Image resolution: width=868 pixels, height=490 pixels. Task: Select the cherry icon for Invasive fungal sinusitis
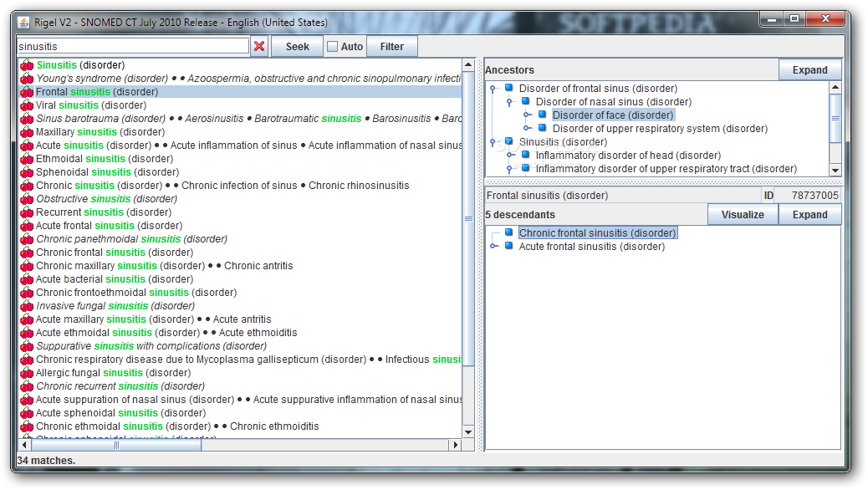[x=27, y=306]
